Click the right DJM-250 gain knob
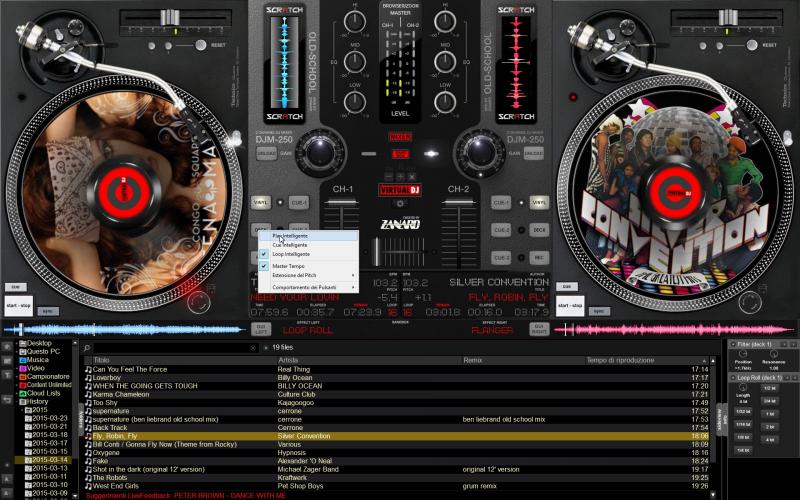Screen dimensions: 800x500 pyautogui.click(x=480, y=153)
